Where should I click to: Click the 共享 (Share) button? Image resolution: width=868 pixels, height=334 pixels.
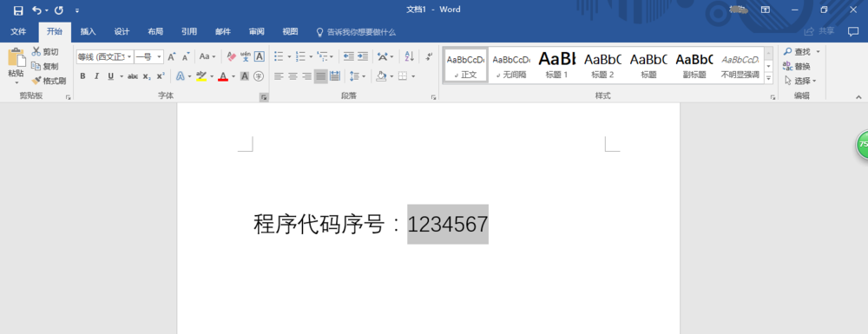click(x=820, y=31)
